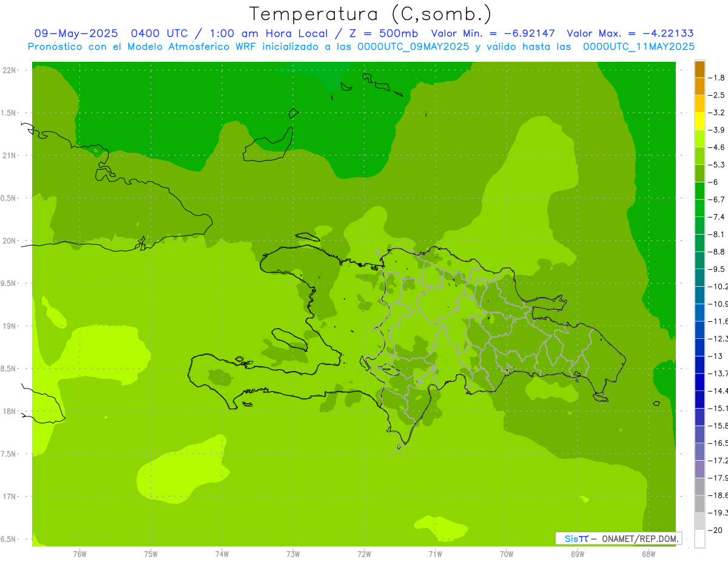Click the 70W longitude axis label
The image size is (728, 562).
tap(507, 554)
